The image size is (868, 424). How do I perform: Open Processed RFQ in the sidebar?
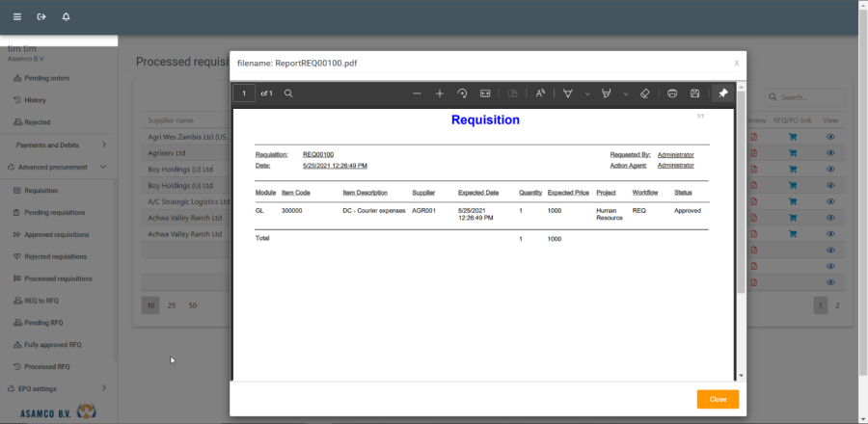(x=46, y=366)
